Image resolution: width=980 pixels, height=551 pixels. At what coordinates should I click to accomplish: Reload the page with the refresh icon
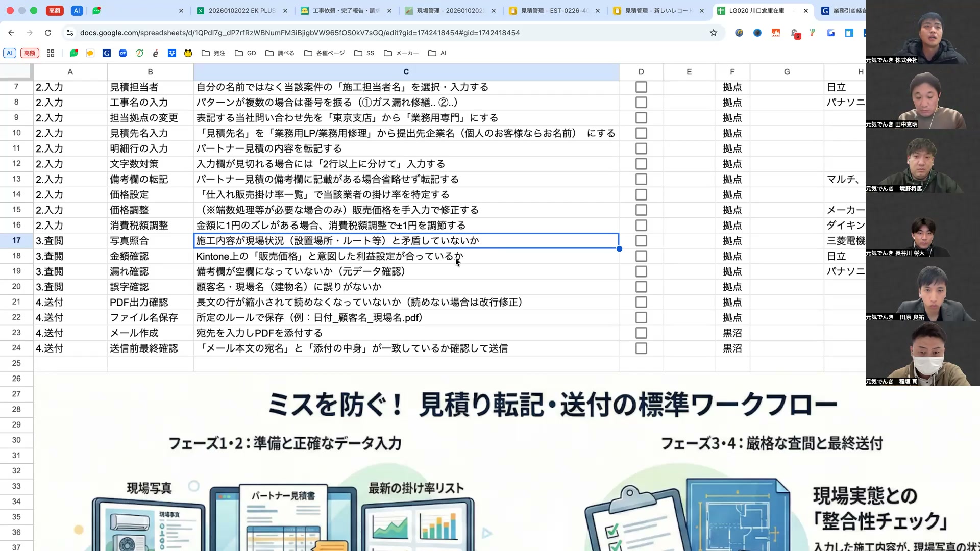pyautogui.click(x=48, y=33)
